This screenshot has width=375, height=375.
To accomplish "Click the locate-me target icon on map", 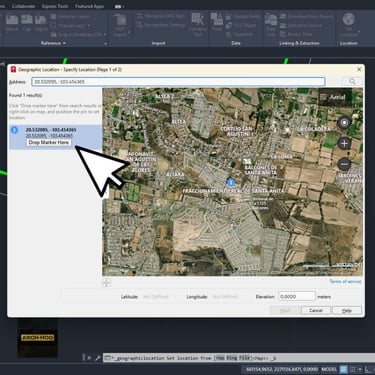I will 344,123.
